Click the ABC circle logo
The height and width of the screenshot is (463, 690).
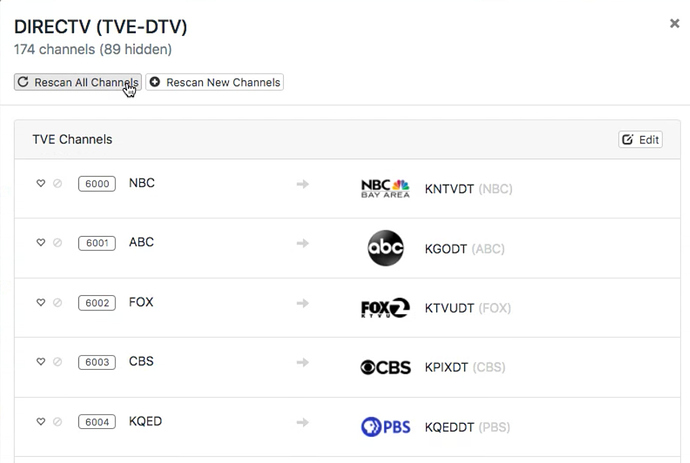[x=385, y=248]
